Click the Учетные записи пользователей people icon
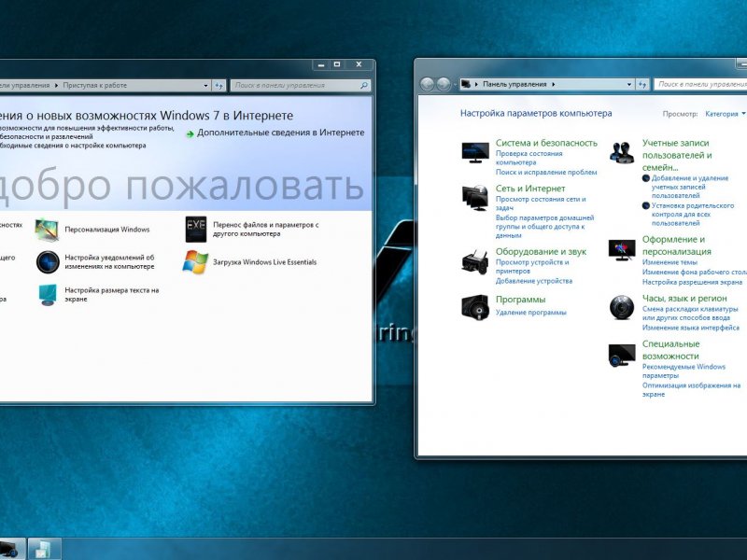 [x=622, y=152]
